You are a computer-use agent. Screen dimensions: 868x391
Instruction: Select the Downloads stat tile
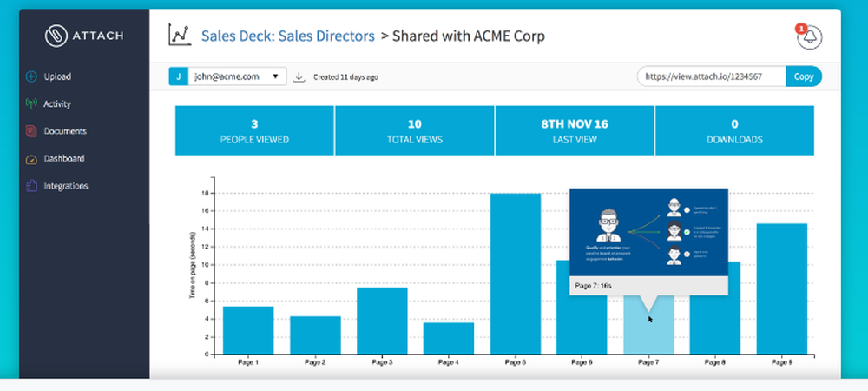point(734,130)
